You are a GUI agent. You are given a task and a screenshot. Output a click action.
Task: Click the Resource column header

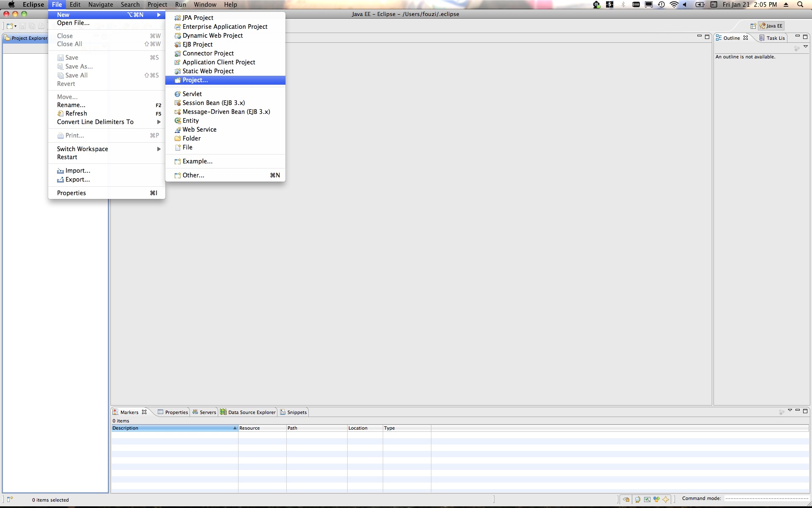tap(262, 428)
